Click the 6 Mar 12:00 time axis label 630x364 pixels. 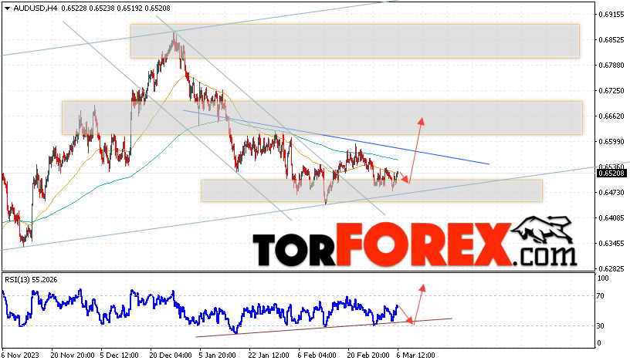click(415, 356)
